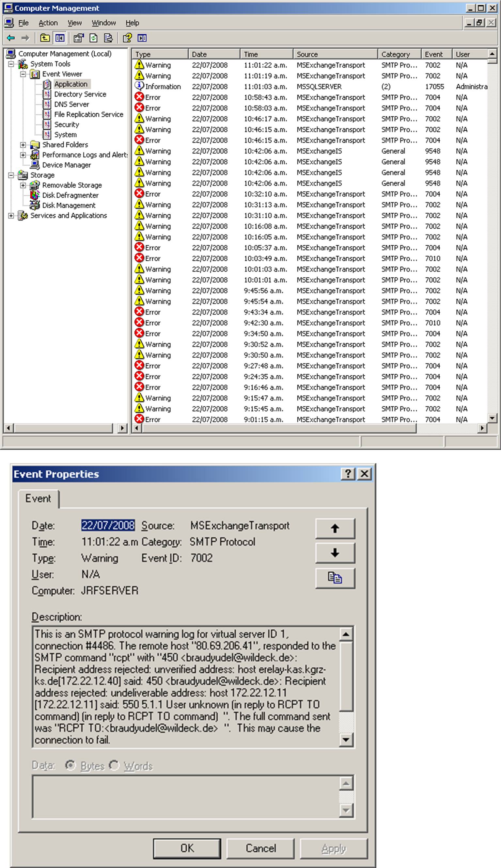Click the Error icon at 10:58:43 a.m. row

point(139,97)
